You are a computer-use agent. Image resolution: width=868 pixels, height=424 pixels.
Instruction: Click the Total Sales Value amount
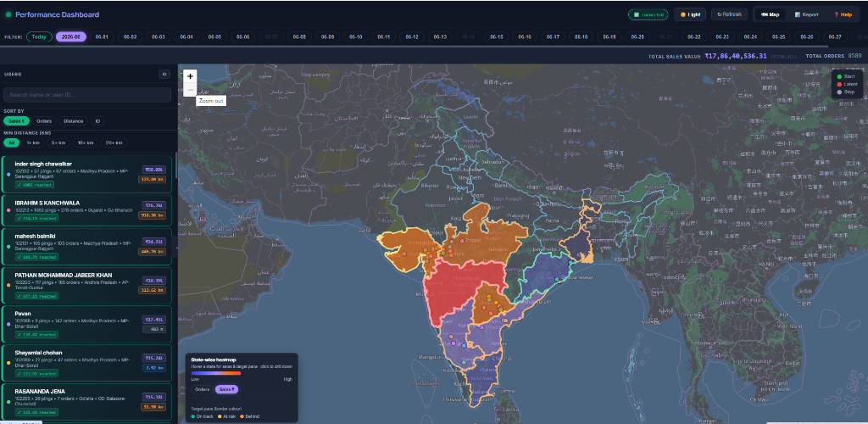(736, 56)
